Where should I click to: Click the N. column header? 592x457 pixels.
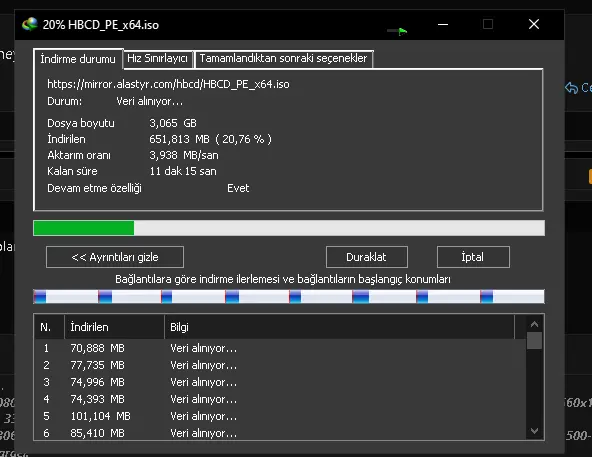(49, 327)
